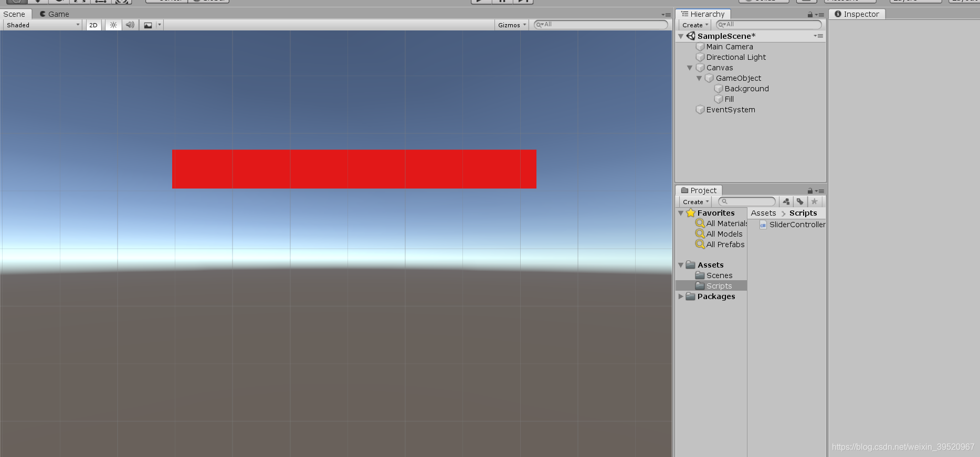Select the Project tab
This screenshot has height=457, width=980.
point(699,190)
